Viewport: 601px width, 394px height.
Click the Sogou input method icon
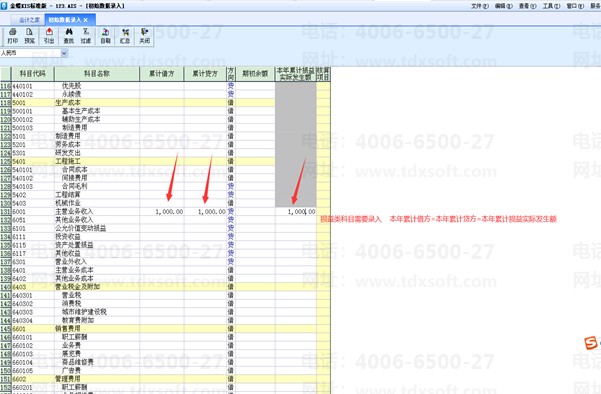591,343
